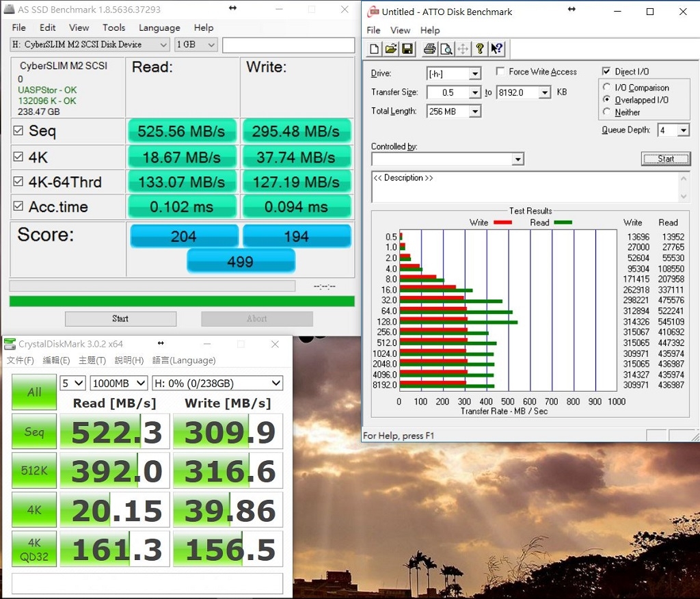The height and width of the screenshot is (599, 700).
Task: Expand the 8192.0 transfer size end dropdown
Action: (x=545, y=92)
